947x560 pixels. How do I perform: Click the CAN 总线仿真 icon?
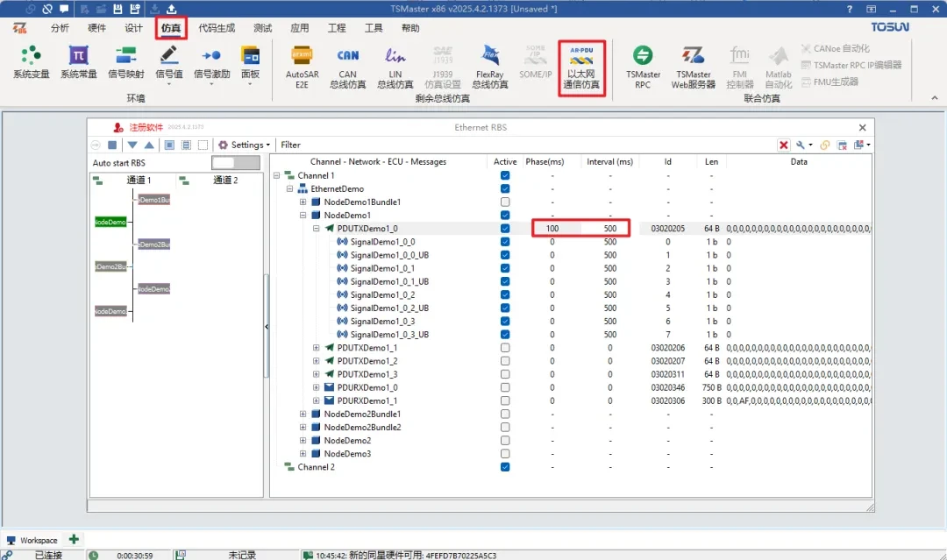point(347,66)
